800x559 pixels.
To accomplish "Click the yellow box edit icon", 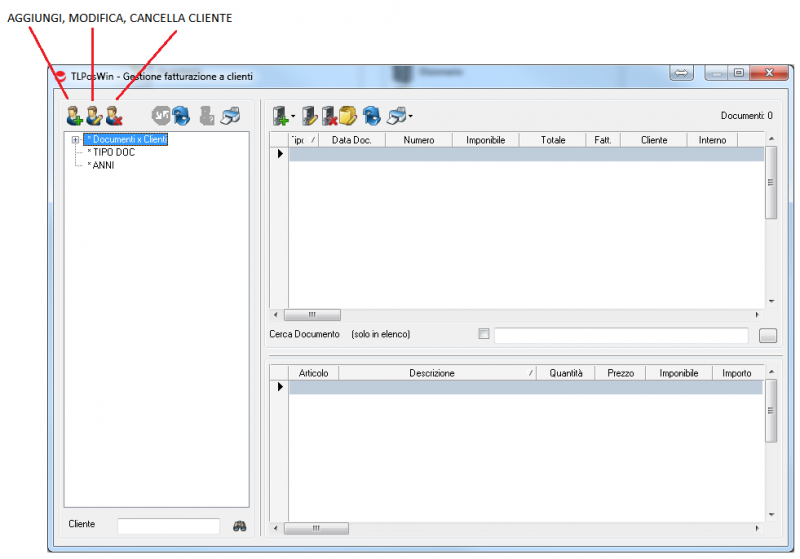I will 348,116.
